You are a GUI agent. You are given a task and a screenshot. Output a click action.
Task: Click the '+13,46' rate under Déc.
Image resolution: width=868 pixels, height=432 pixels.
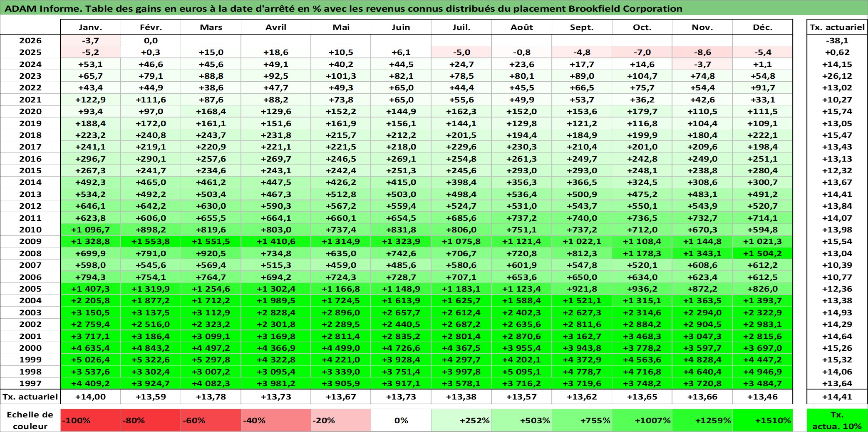[x=763, y=397]
